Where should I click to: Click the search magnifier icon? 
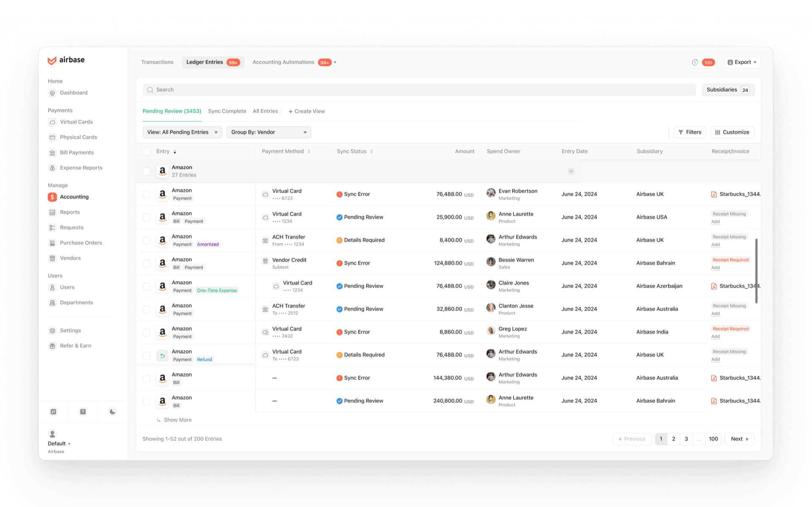point(150,90)
